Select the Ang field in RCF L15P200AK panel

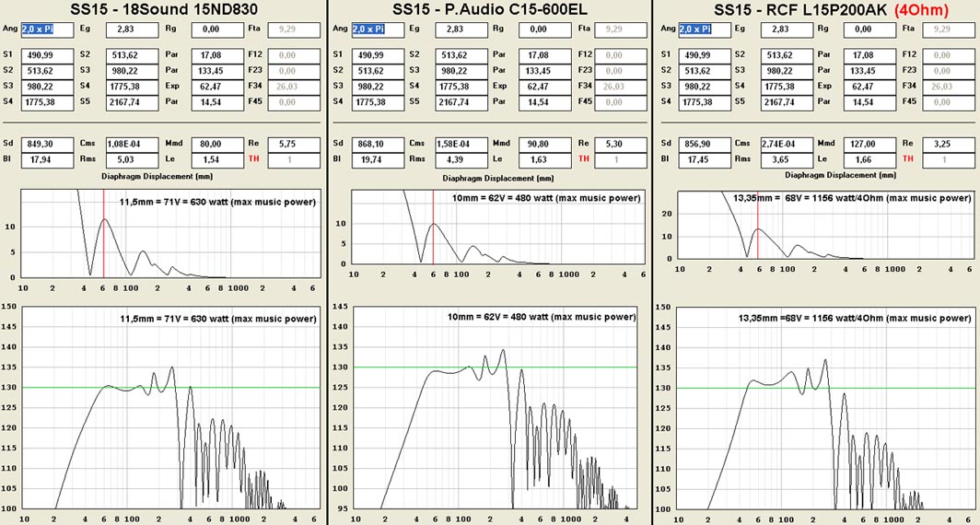pos(705,29)
